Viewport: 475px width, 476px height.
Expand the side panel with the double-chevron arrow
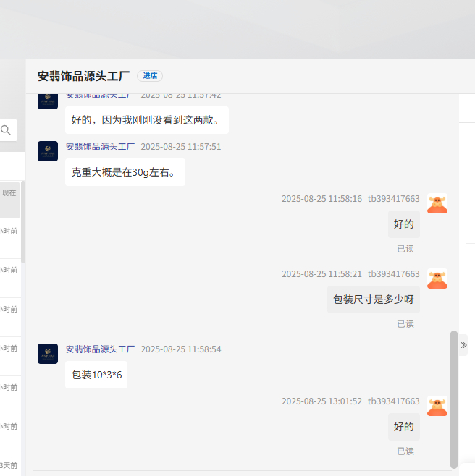[x=463, y=346]
